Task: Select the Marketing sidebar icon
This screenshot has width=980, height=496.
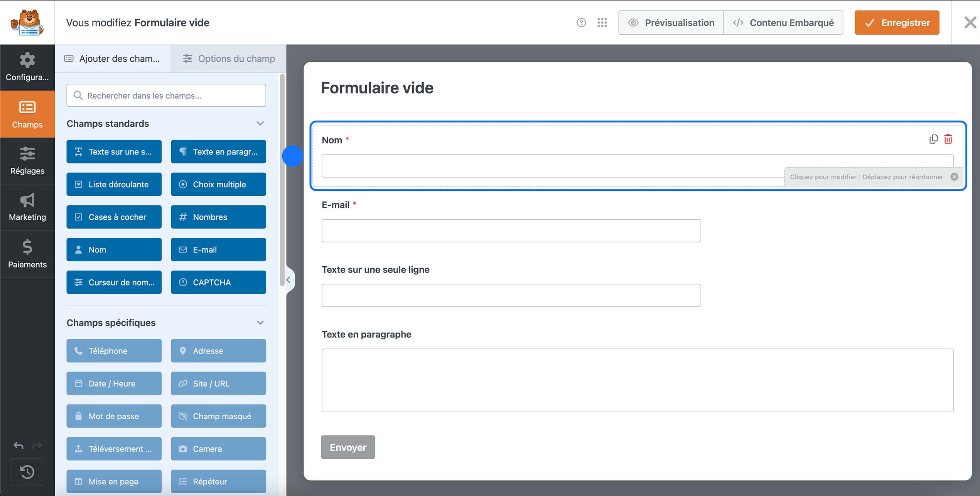Action: 27,207
